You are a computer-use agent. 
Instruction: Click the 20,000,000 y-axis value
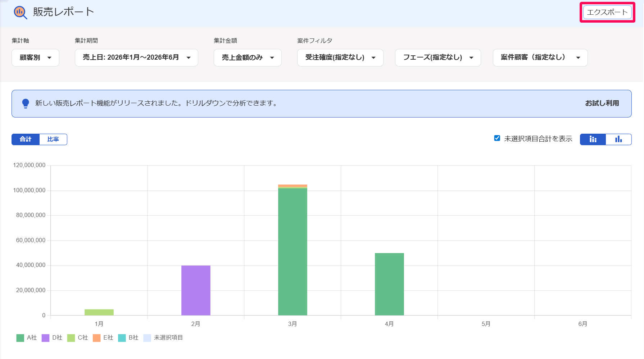(x=31, y=290)
